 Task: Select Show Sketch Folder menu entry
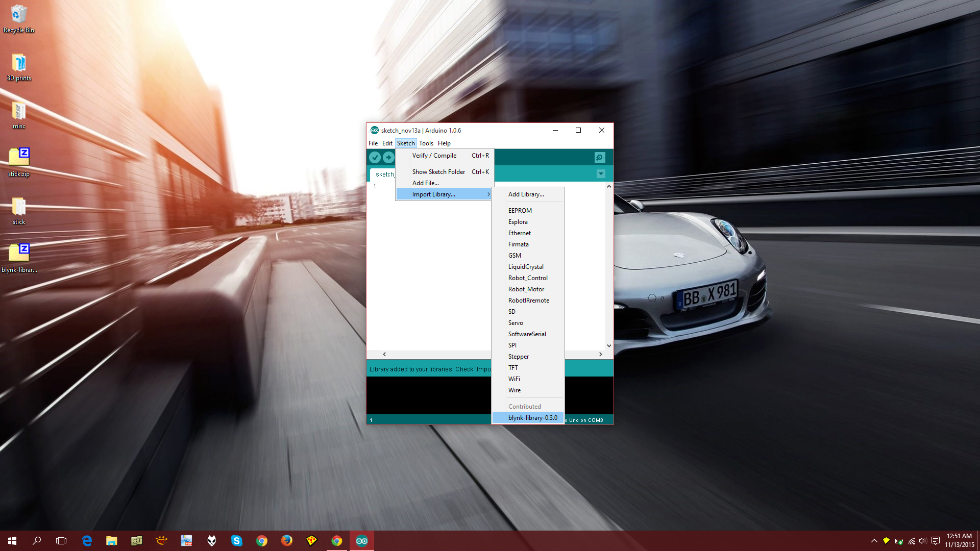[445, 172]
